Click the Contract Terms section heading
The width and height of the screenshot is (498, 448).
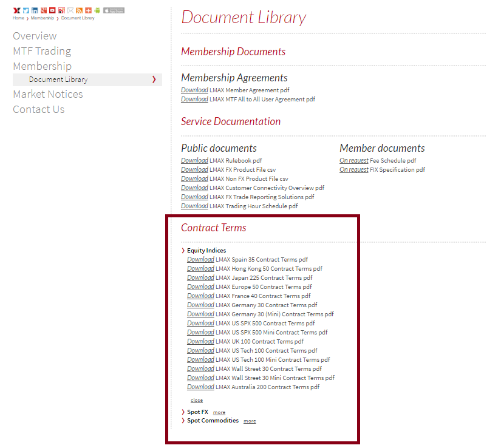pyautogui.click(x=213, y=228)
